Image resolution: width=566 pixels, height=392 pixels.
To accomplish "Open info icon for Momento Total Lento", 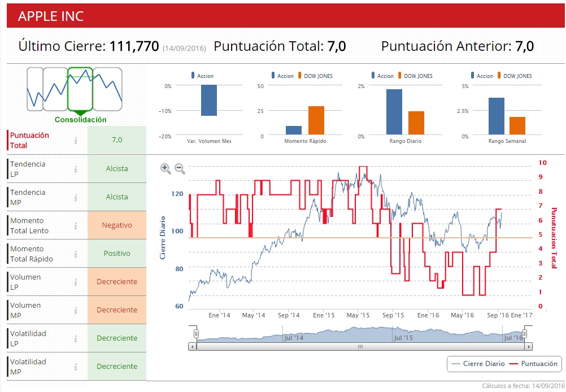I will (x=76, y=225).
